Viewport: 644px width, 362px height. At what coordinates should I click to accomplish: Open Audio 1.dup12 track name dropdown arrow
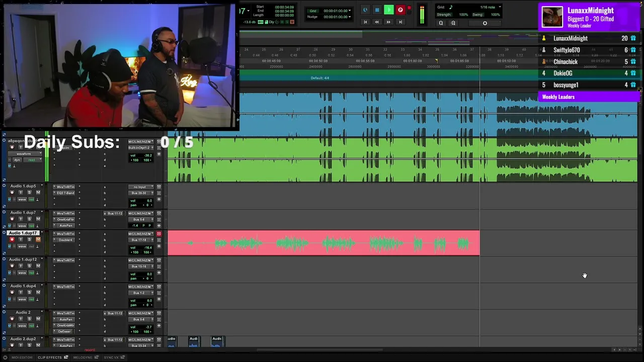[x=42, y=259]
